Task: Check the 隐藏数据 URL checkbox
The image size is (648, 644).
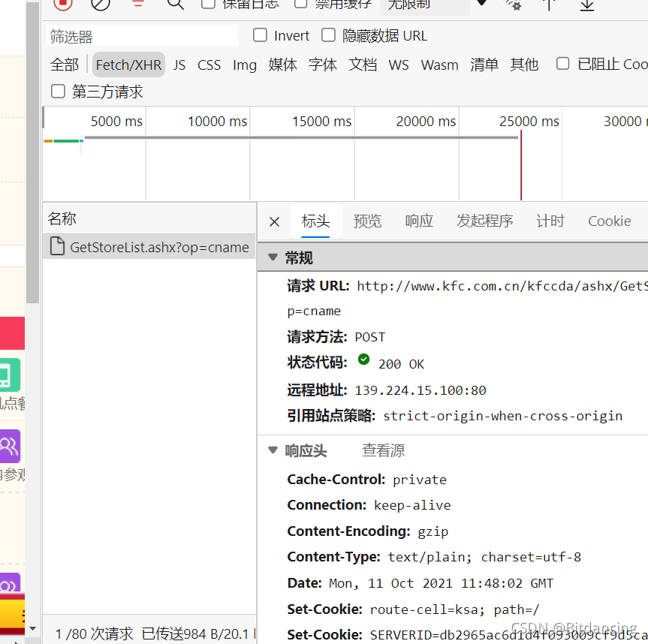Action: 329,35
